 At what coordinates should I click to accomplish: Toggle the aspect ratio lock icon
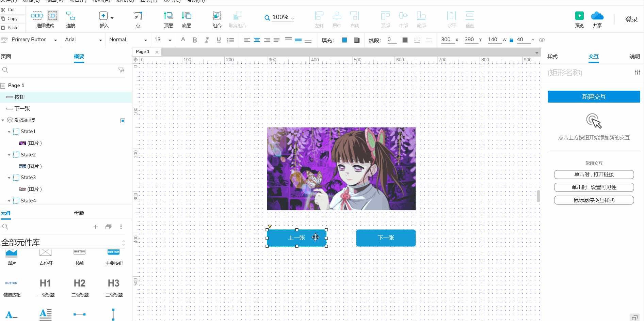click(511, 40)
